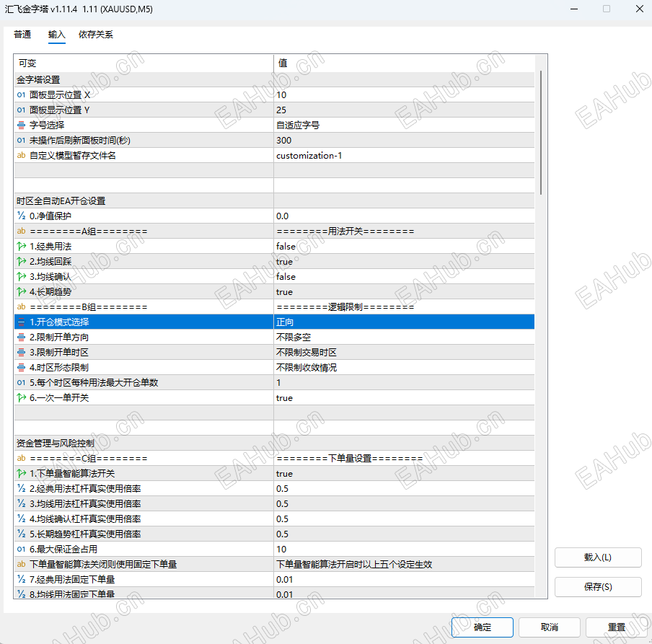Click string icon beside B组 separator row
Viewport: 652px width, 644px height.
click(21, 306)
